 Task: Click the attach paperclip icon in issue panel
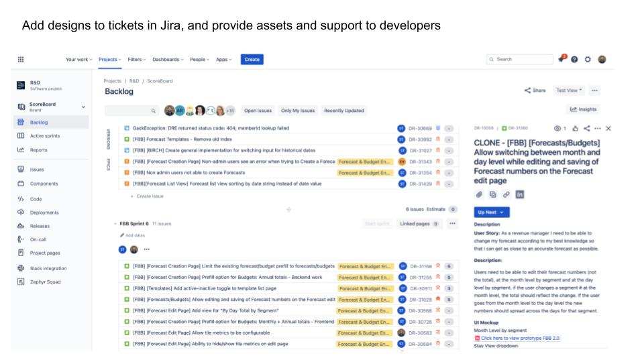(x=480, y=194)
